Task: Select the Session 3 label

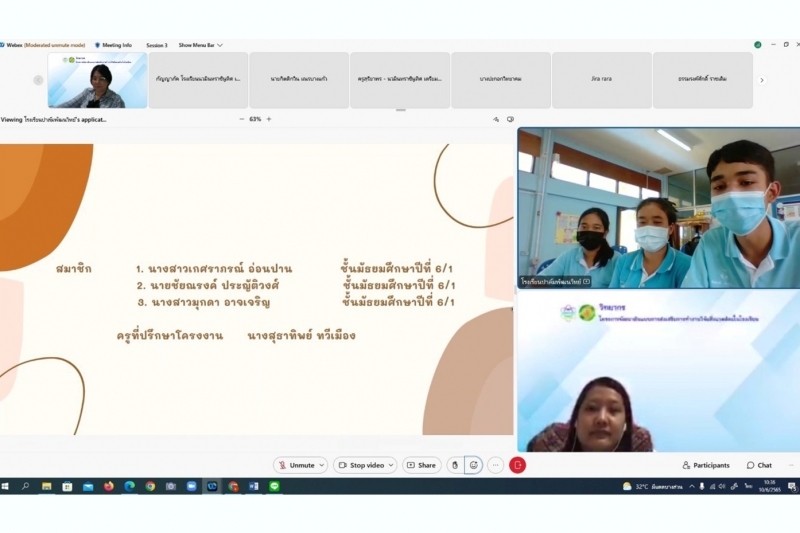Action: (x=157, y=45)
